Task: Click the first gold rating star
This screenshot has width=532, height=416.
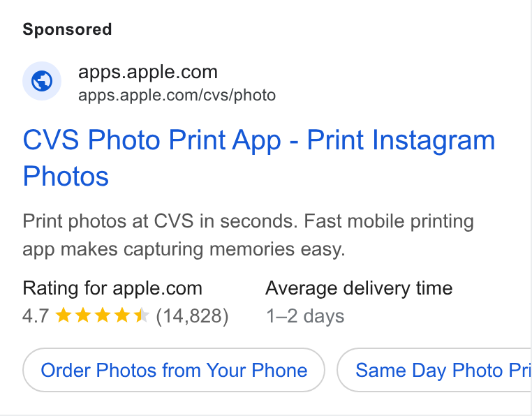Action: point(63,315)
